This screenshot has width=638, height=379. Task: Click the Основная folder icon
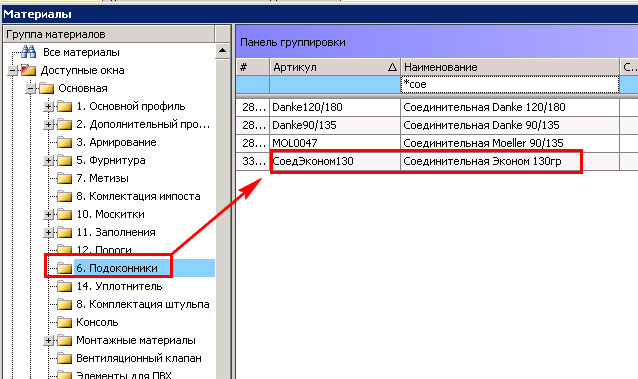click(46, 88)
